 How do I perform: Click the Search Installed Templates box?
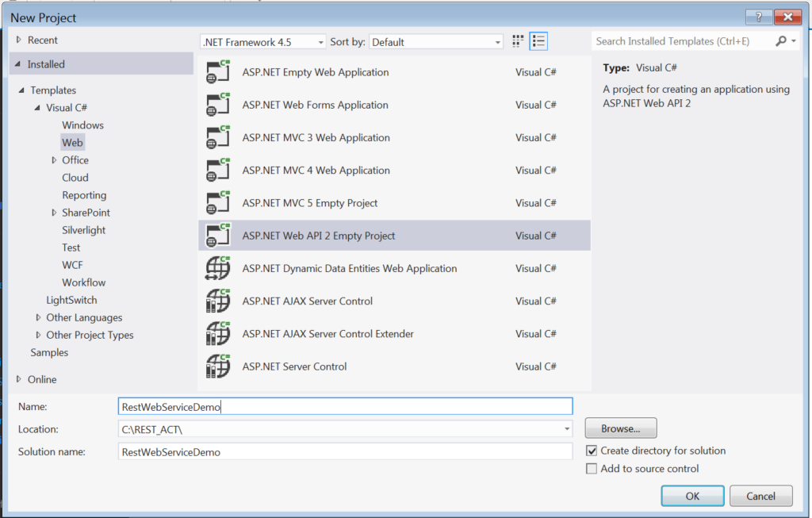coord(683,41)
